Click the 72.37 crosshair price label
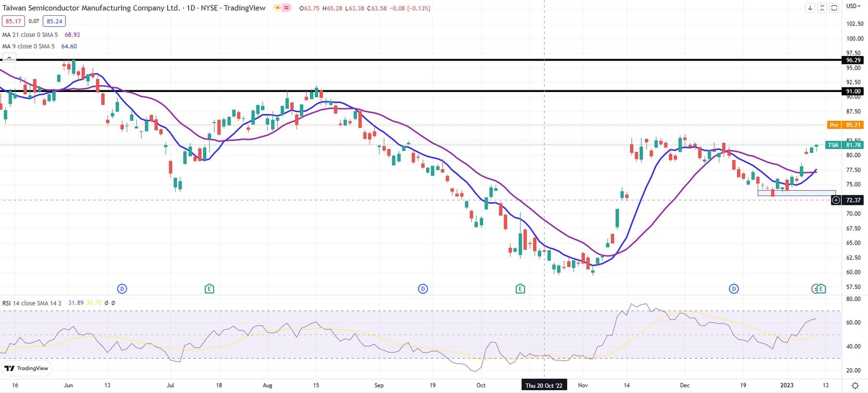 (x=852, y=200)
